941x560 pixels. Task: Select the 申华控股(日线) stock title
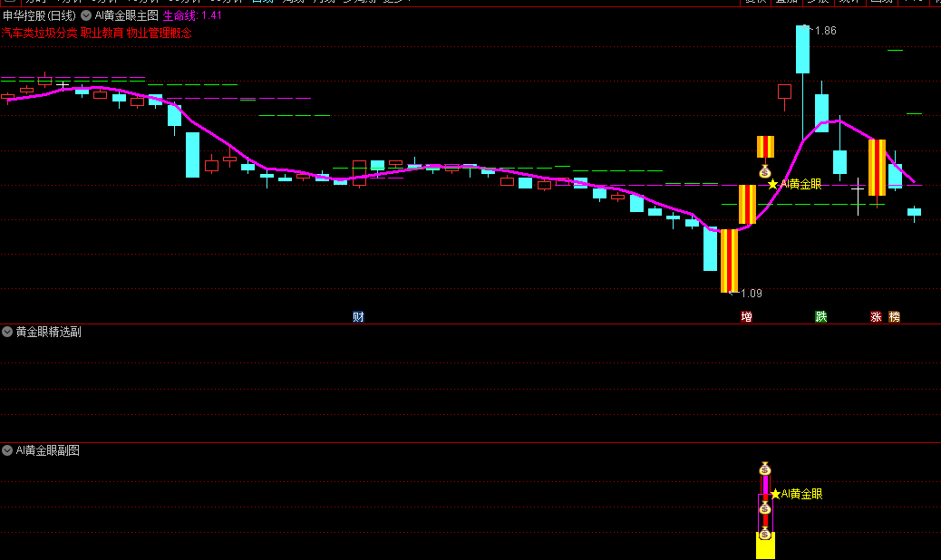[40, 15]
